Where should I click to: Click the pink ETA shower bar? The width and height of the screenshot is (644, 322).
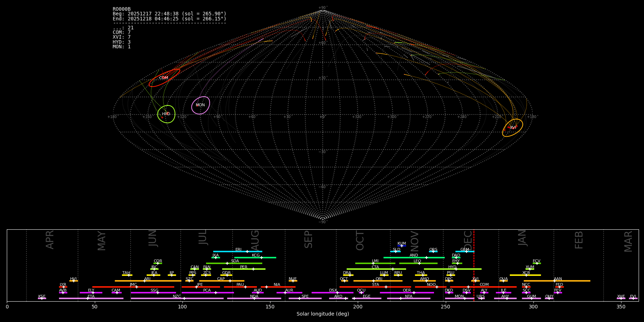click(91, 298)
